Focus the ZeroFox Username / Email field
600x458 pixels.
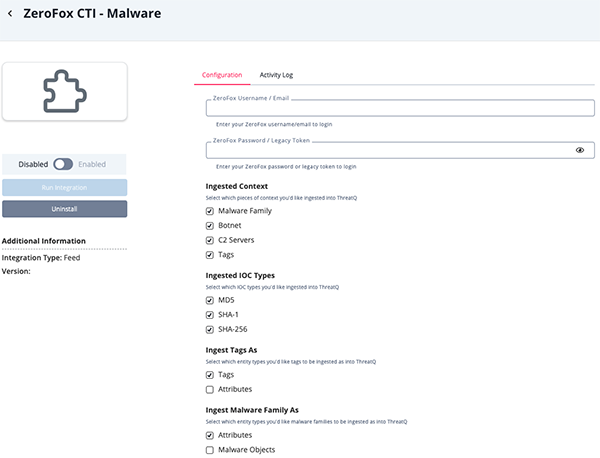click(x=400, y=108)
